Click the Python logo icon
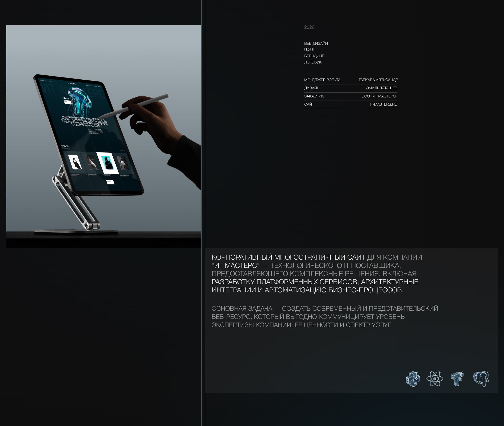The height and width of the screenshot is (426, 504). pos(413,379)
